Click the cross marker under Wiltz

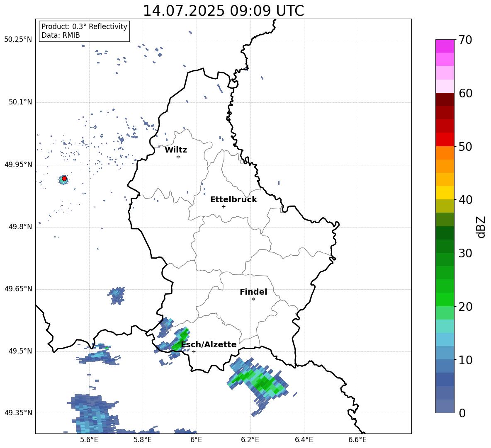click(178, 157)
